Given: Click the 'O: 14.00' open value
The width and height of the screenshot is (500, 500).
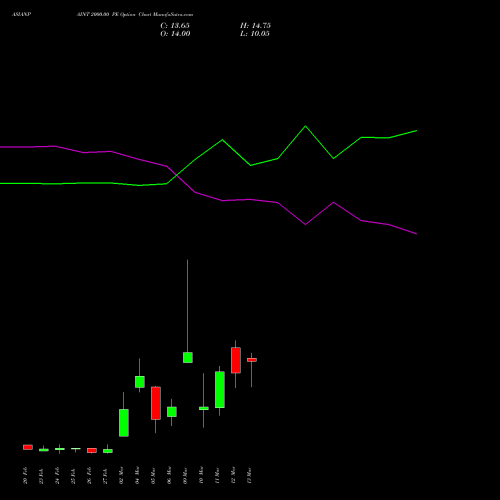Looking at the screenshot, I should pyautogui.click(x=175, y=34).
